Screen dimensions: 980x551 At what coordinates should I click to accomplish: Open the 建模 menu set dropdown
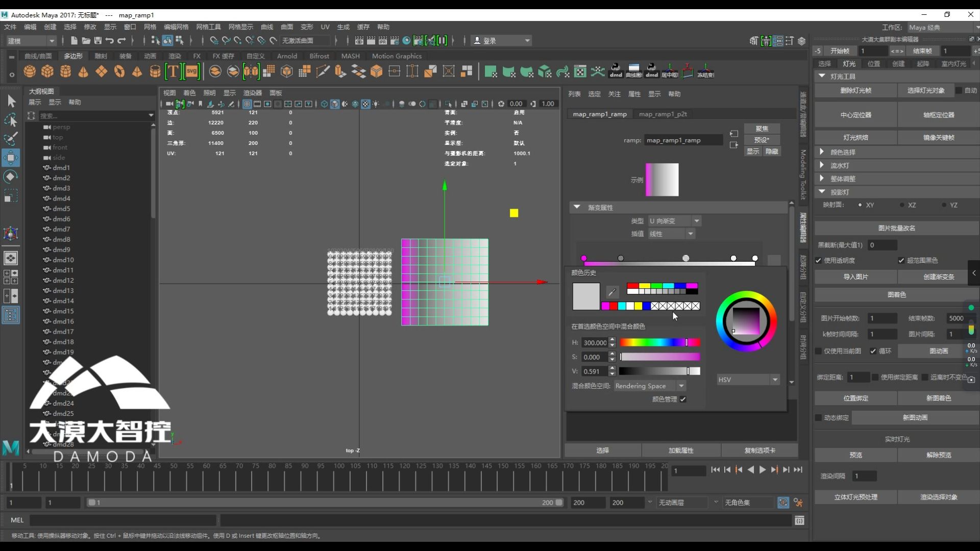click(x=31, y=40)
